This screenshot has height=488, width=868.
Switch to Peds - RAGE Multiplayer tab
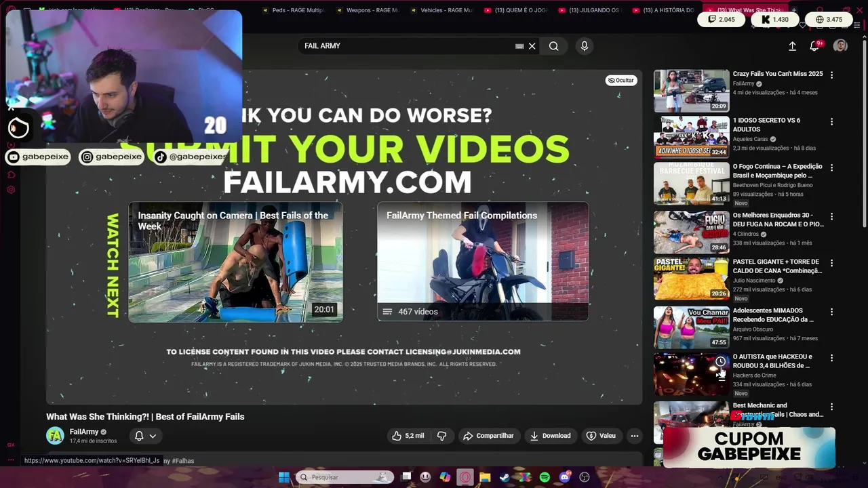(292, 10)
